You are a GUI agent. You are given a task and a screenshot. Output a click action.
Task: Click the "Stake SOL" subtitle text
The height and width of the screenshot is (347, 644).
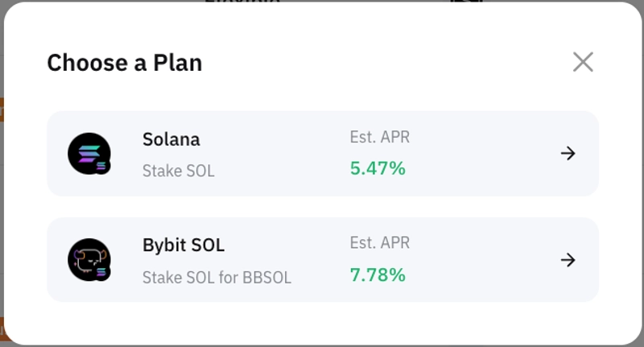click(x=179, y=171)
